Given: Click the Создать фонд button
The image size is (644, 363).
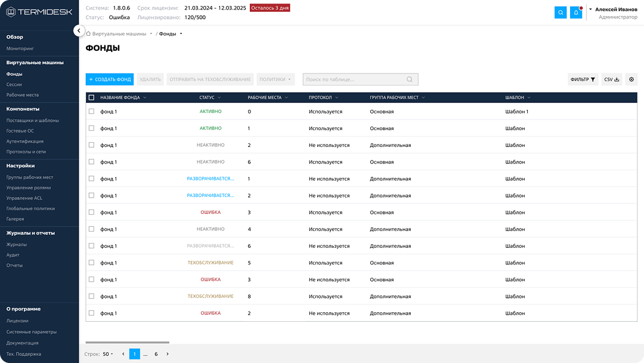Looking at the screenshot, I should tap(110, 79).
